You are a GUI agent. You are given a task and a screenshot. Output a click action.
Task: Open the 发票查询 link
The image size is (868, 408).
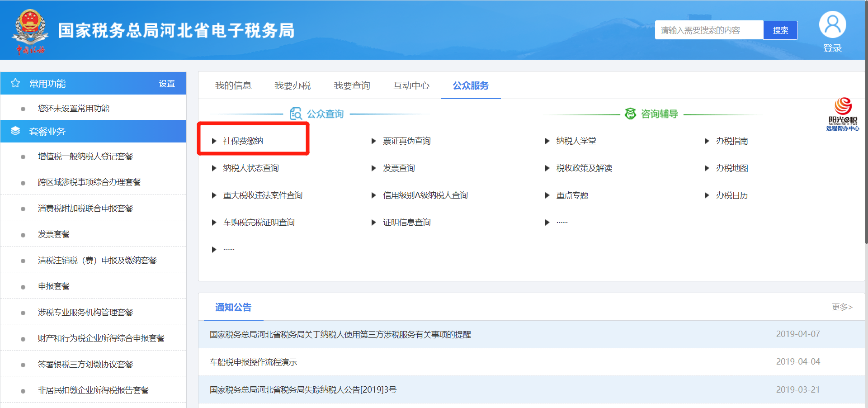(399, 168)
